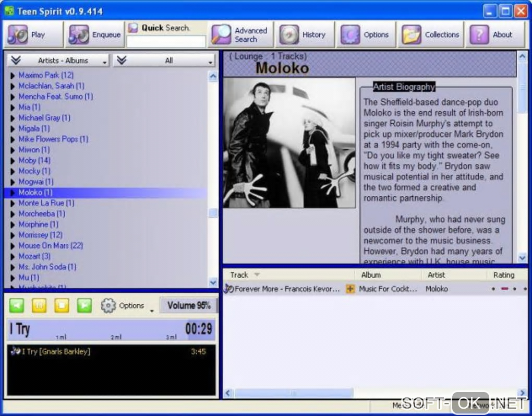
Task: Click down arrow of artist list scrollbar
Action: click(213, 282)
